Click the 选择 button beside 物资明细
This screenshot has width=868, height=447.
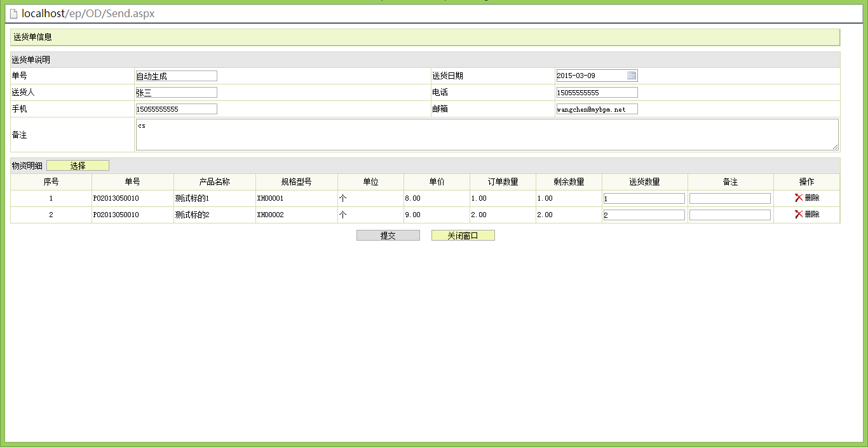pyautogui.click(x=78, y=166)
